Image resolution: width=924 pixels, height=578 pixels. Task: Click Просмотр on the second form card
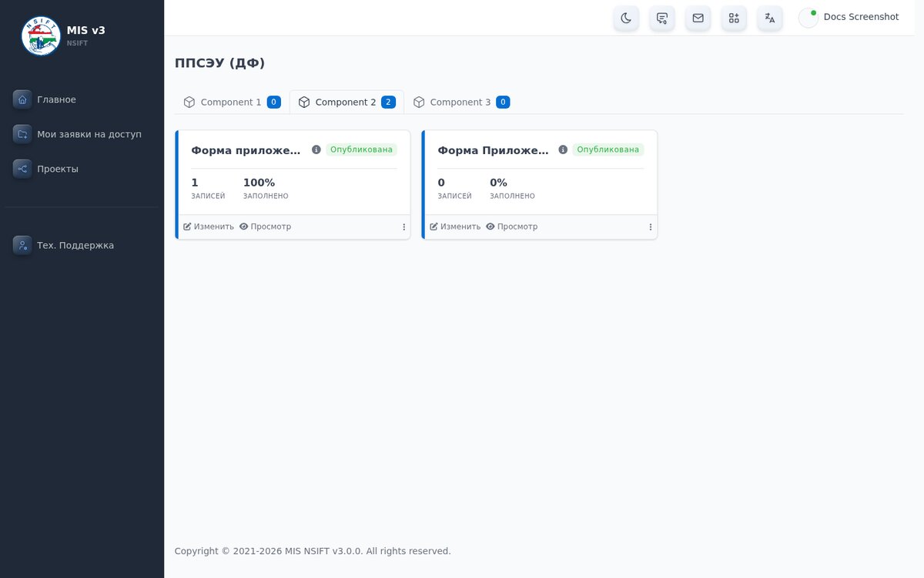pyautogui.click(x=511, y=227)
